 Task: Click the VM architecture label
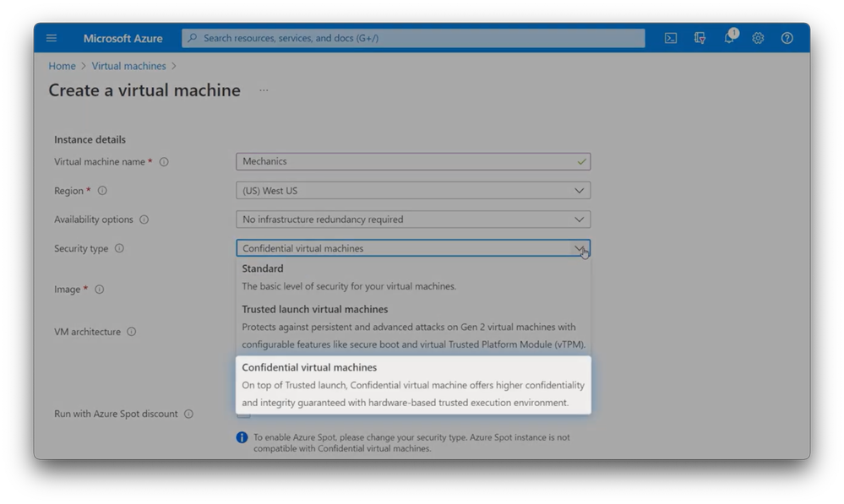point(87,332)
